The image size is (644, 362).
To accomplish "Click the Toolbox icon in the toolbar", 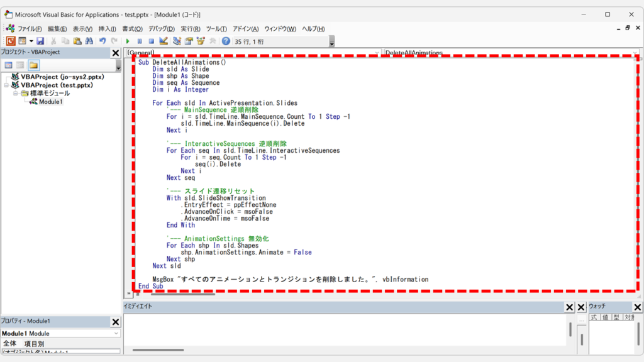I will coord(213,41).
